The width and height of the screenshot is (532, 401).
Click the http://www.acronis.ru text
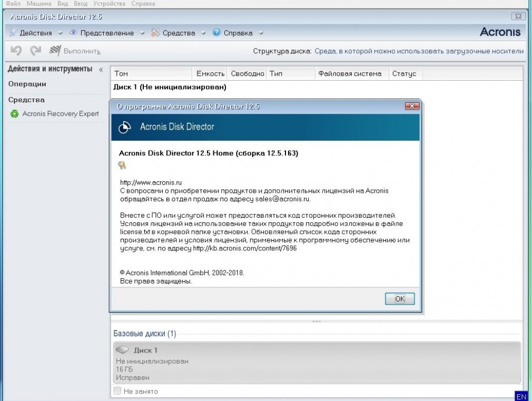151,183
